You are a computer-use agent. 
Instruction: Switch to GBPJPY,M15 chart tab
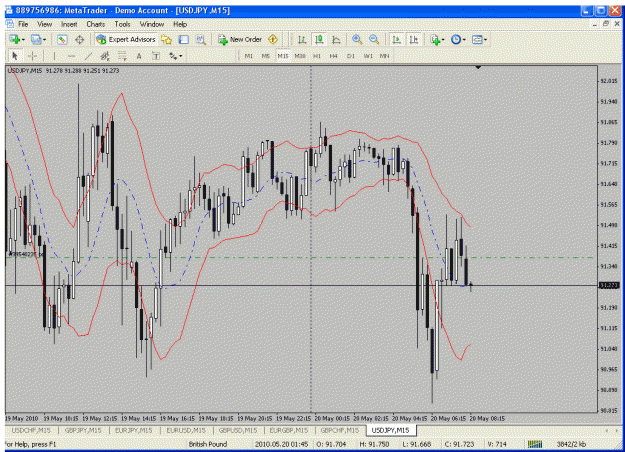point(83,430)
